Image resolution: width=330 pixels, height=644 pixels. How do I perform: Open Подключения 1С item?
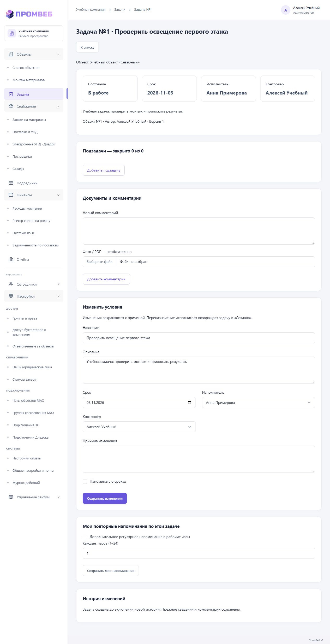(x=26, y=425)
